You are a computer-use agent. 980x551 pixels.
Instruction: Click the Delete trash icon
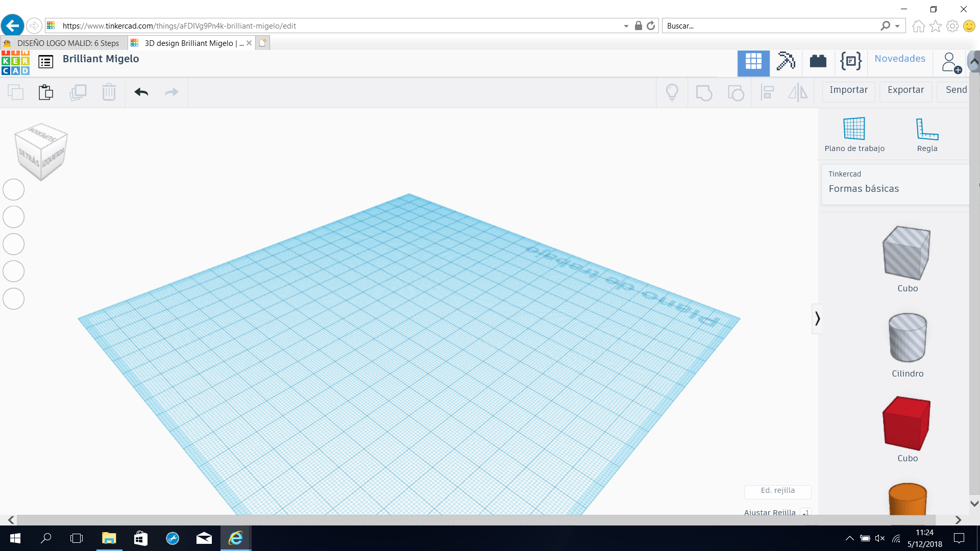pyautogui.click(x=109, y=92)
